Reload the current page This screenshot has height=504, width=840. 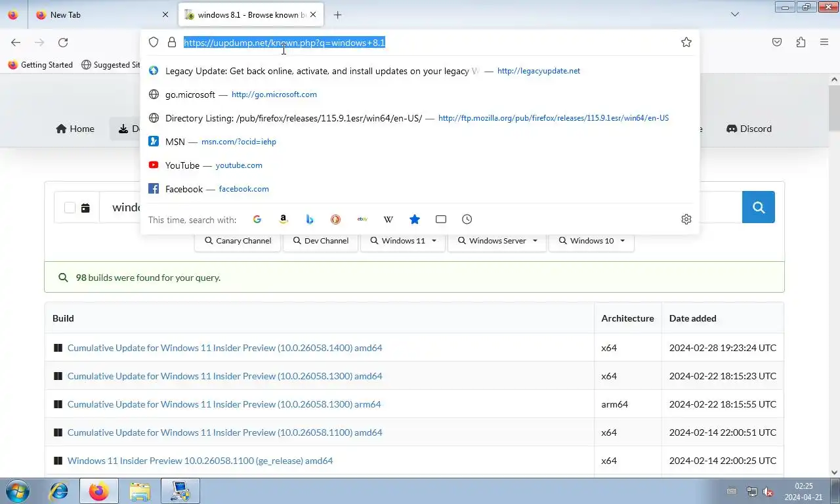tap(63, 43)
